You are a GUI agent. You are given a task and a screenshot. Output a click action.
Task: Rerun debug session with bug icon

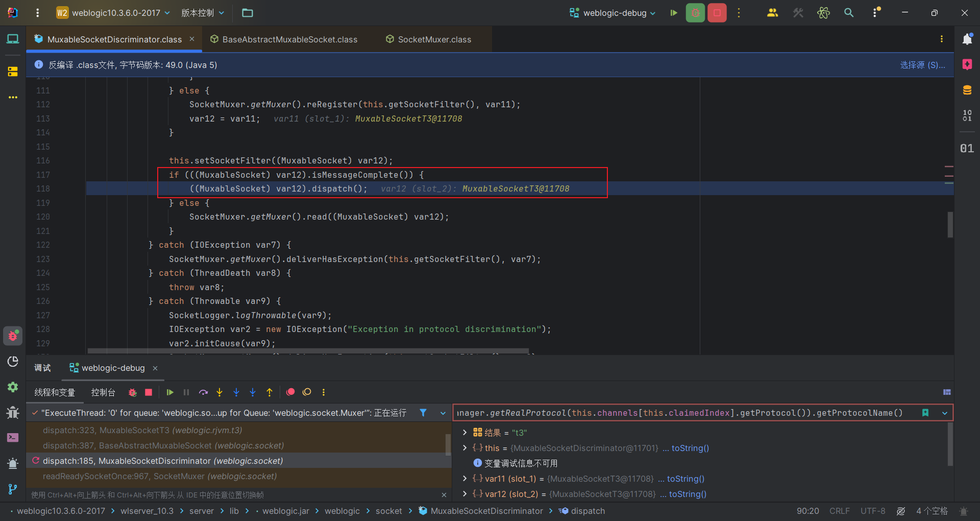point(133,392)
